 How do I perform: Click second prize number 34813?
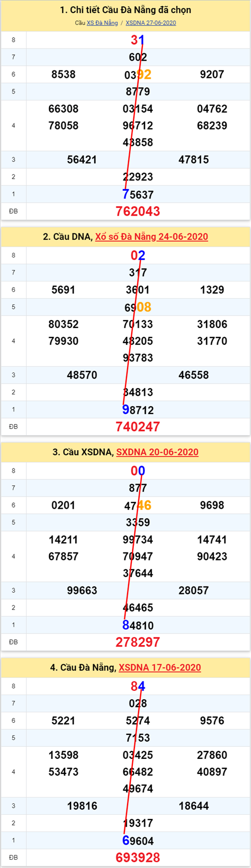pos(138,392)
